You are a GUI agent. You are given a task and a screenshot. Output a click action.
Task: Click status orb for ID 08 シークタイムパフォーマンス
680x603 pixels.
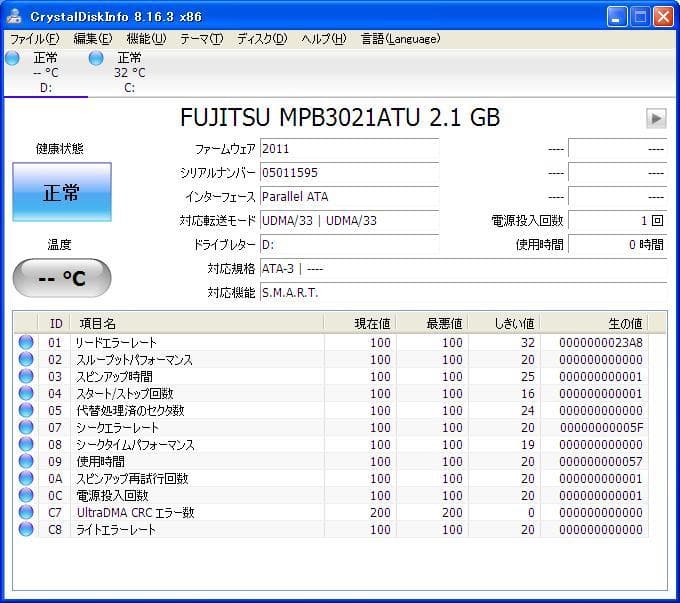click(x=26, y=444)
